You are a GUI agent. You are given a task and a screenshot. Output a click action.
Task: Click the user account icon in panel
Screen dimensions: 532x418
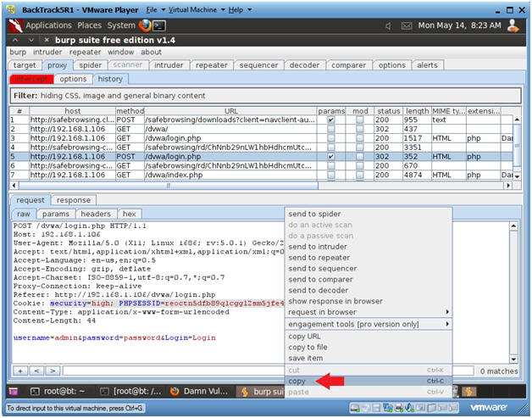tap(513, 25)
